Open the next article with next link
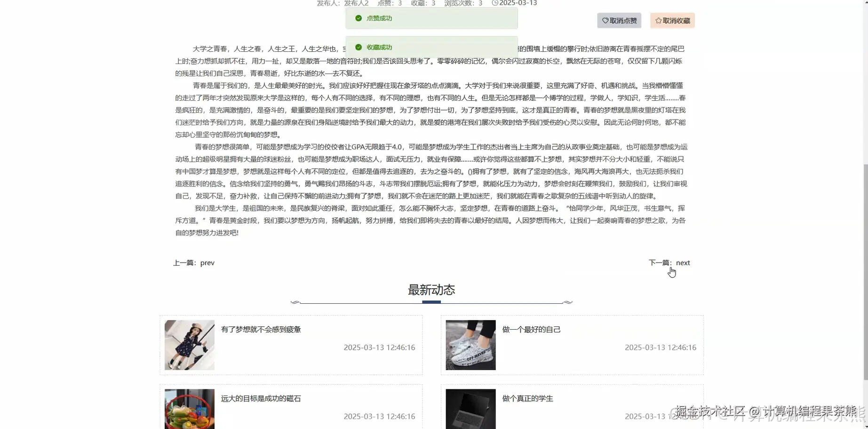Viewport: 868px width, 429px height. pyautogui.click(x=683, y=263)
